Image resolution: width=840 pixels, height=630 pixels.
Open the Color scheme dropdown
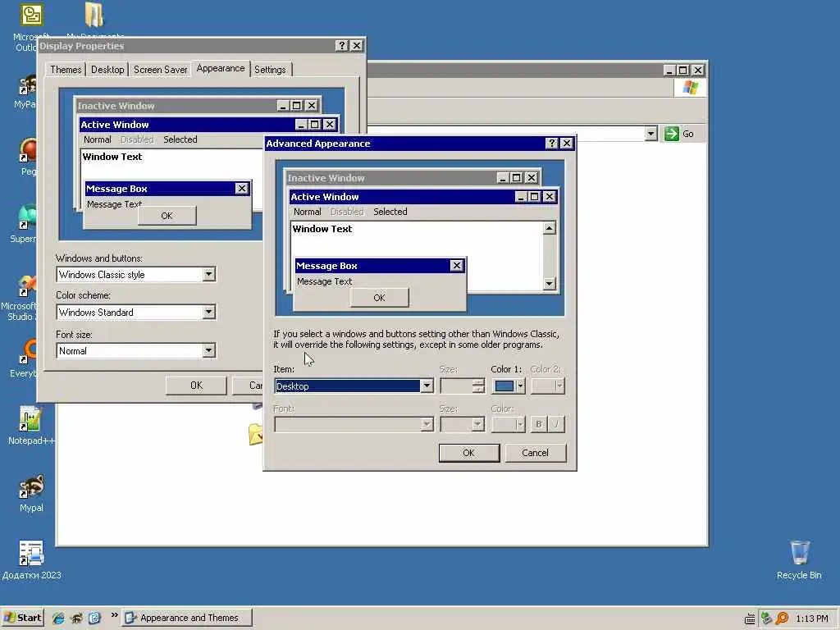(209, 313)
